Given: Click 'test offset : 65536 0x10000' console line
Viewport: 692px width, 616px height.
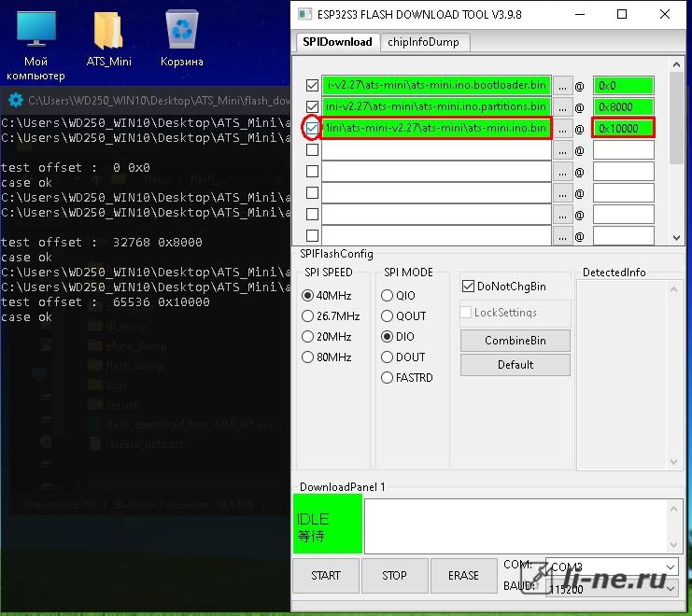Looking at the screenshot, I should click(105, 302).
